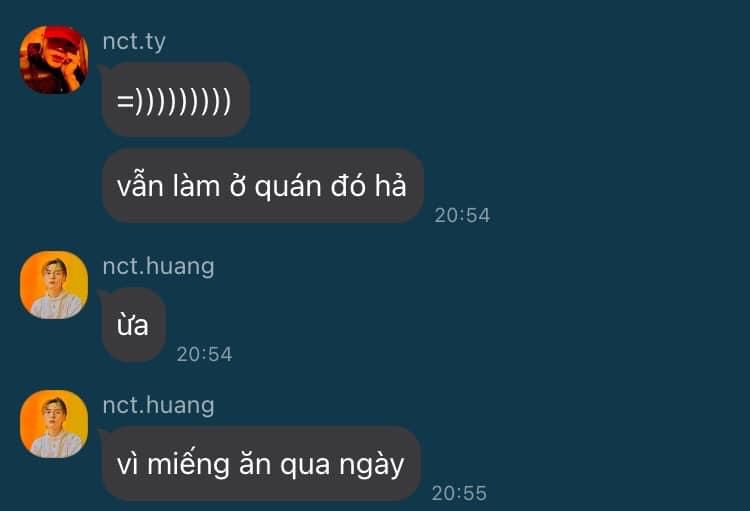The image size is (750, 511).
Task: Click the "=" sign in the smiley message
Action: pos(124,101)
